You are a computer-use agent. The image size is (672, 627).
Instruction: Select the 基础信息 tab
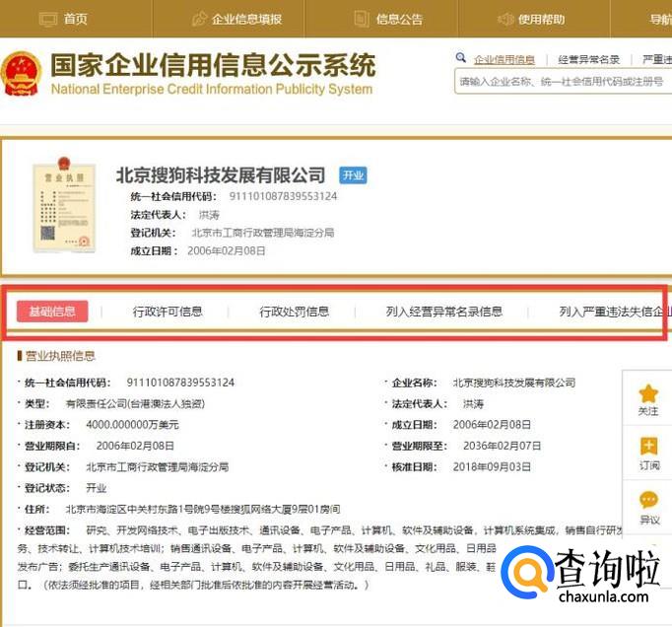point(52,312)
